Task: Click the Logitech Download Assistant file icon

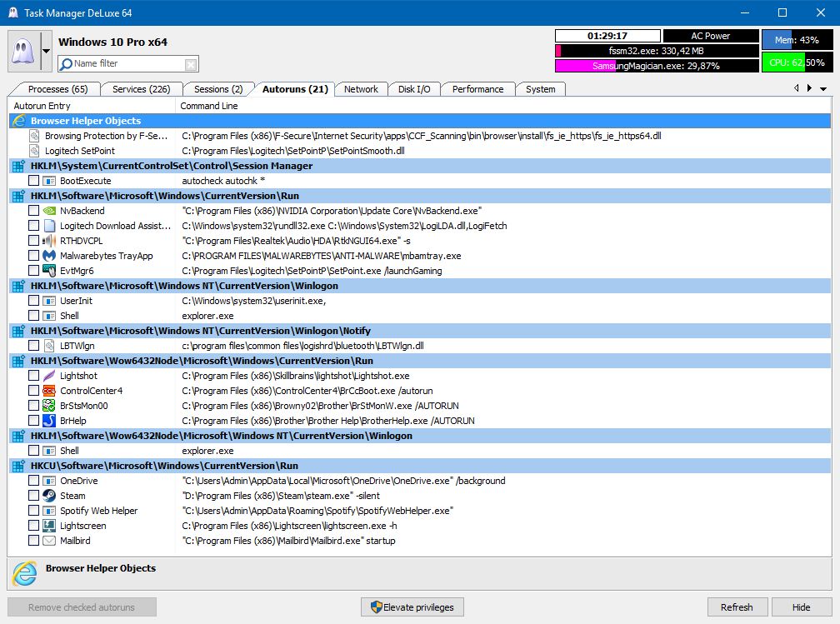Action: point(49,226)
